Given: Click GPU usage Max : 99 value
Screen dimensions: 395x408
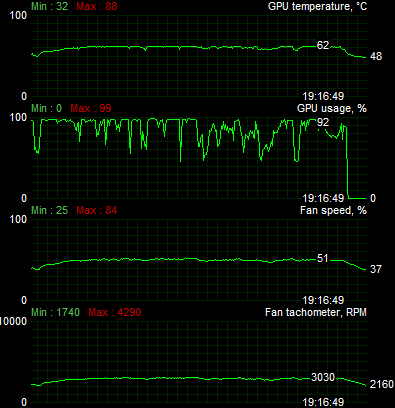Looking at the screenshot, I should pos(91,108).
